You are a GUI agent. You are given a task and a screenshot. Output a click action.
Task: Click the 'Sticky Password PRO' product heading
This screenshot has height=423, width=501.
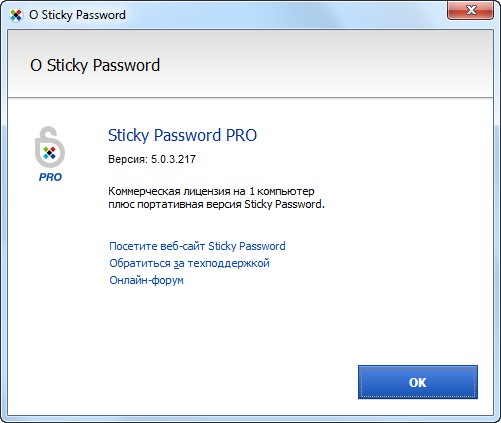pos(182,135)
